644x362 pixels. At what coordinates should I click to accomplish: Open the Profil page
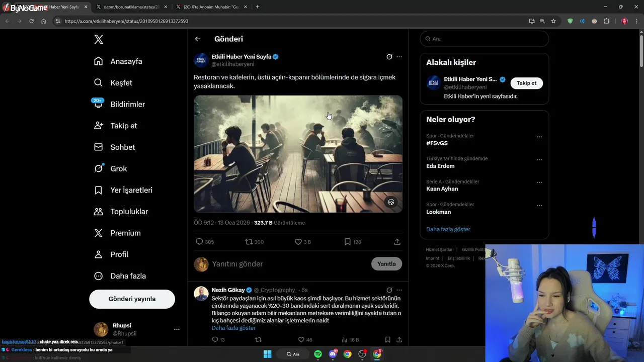click(x=111, y=254)
